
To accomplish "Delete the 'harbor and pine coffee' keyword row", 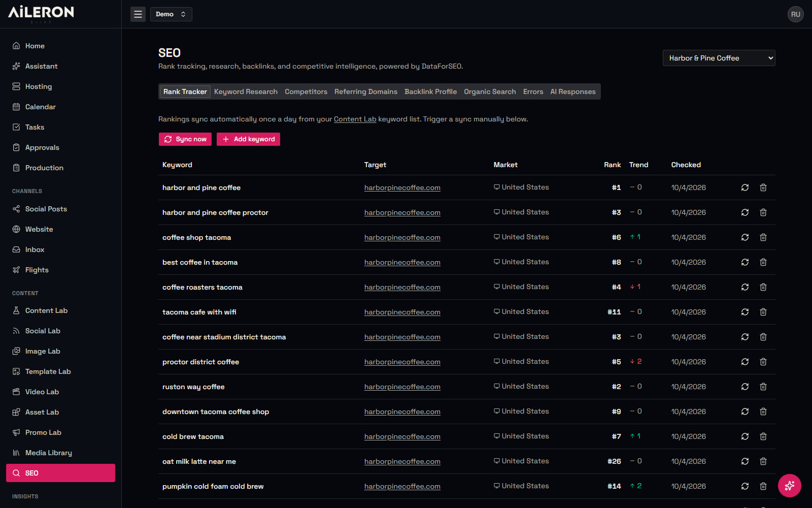I will tap(763, 187).
